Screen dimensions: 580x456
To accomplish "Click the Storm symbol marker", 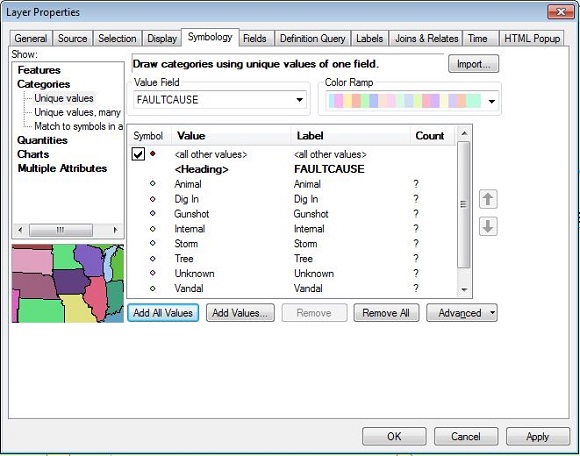I will [152, 243].
